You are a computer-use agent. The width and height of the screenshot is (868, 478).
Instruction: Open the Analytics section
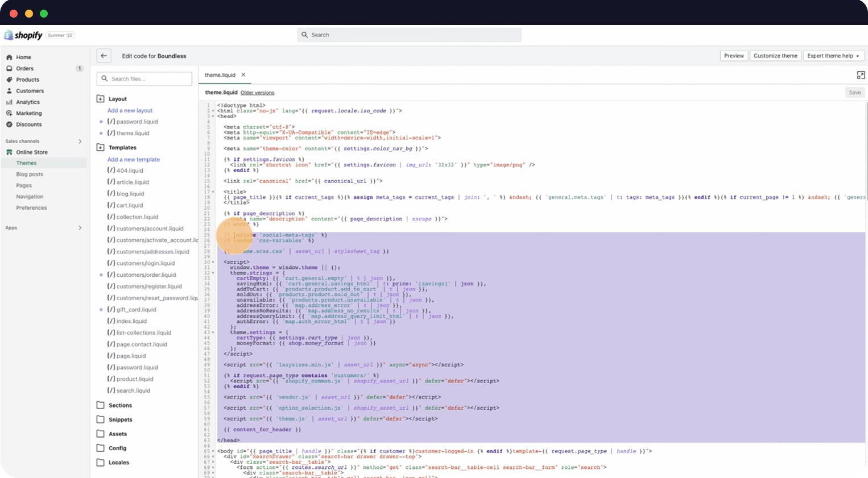click(x=27, y=102)
